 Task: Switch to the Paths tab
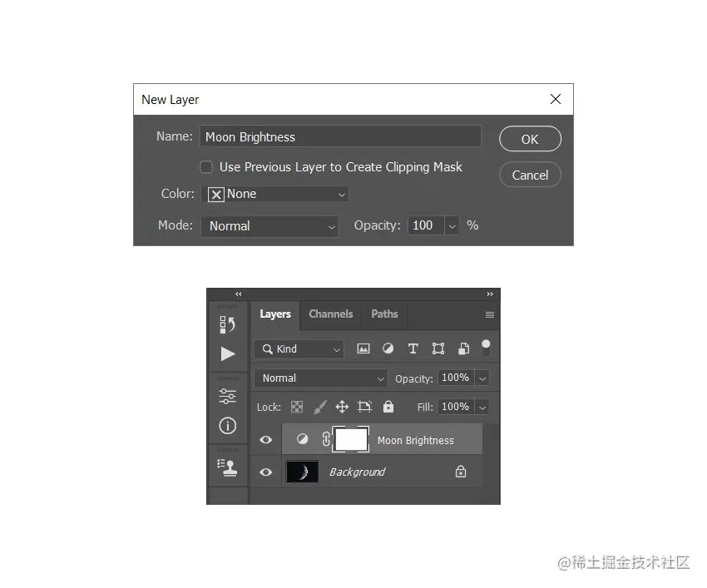(383, 314)
